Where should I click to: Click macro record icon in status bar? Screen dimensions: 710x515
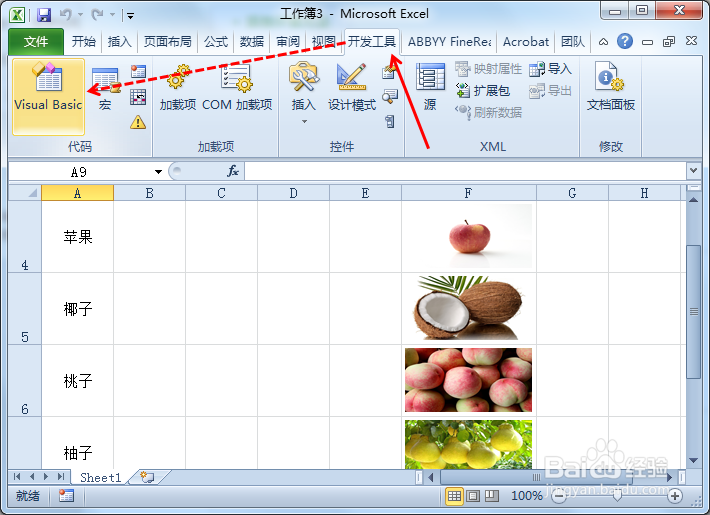pyautogui.click(x=66, y=496)
